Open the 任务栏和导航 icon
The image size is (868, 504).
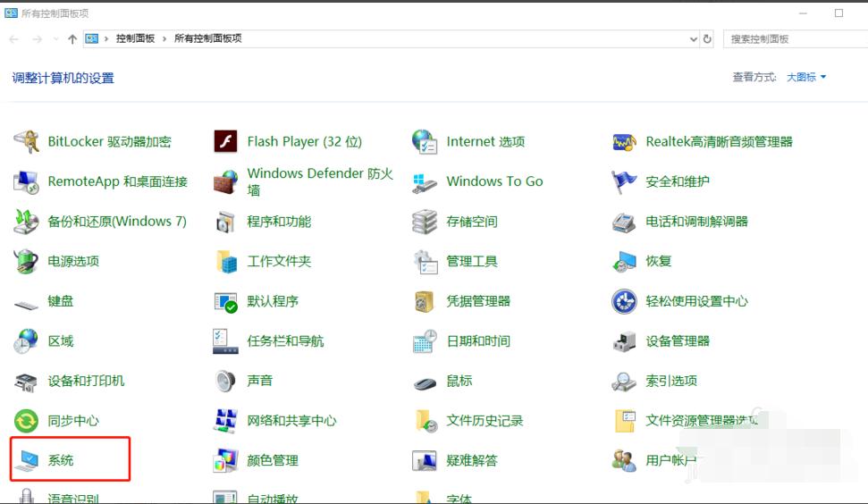225,340
